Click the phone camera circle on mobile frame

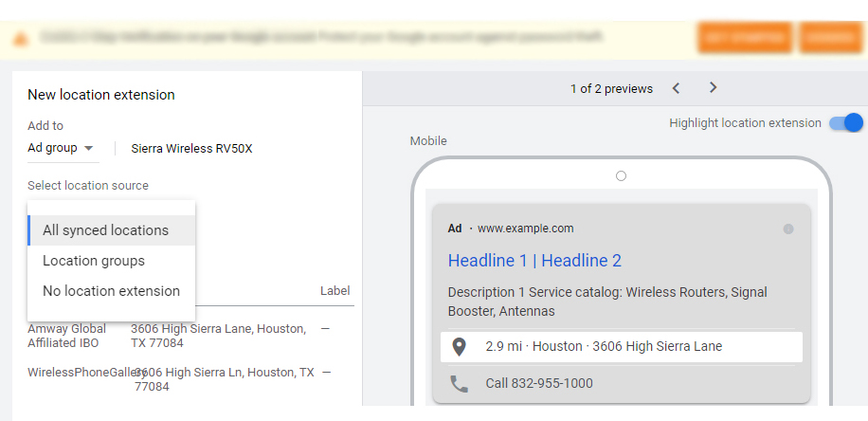tap(621, 175)
